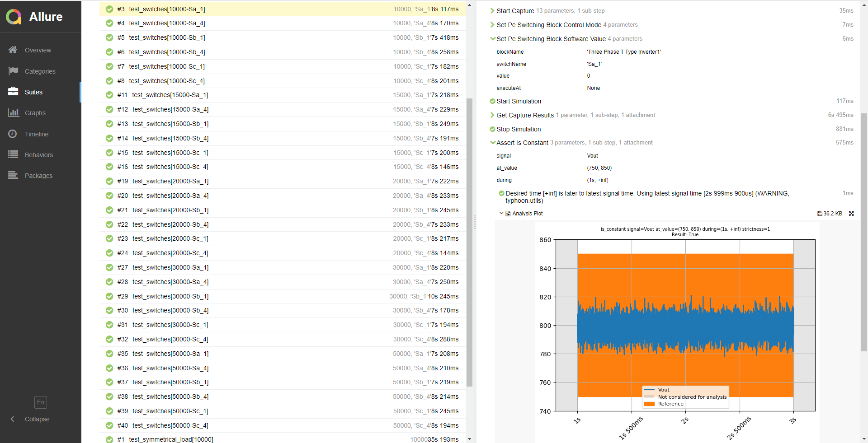The width and height of the screenshot is (868, 443).
Task: Click passed status icon of test #21
Action: click(109, 210)
